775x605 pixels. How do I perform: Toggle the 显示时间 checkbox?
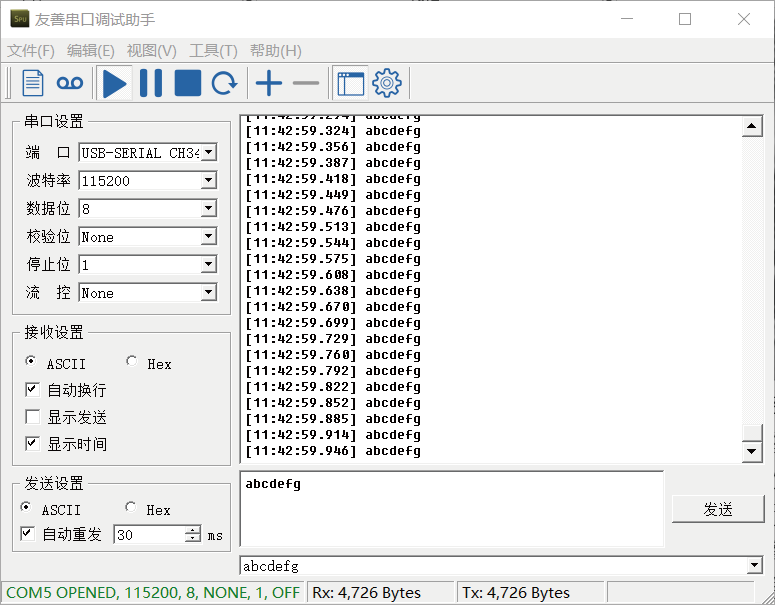[33, 443]
